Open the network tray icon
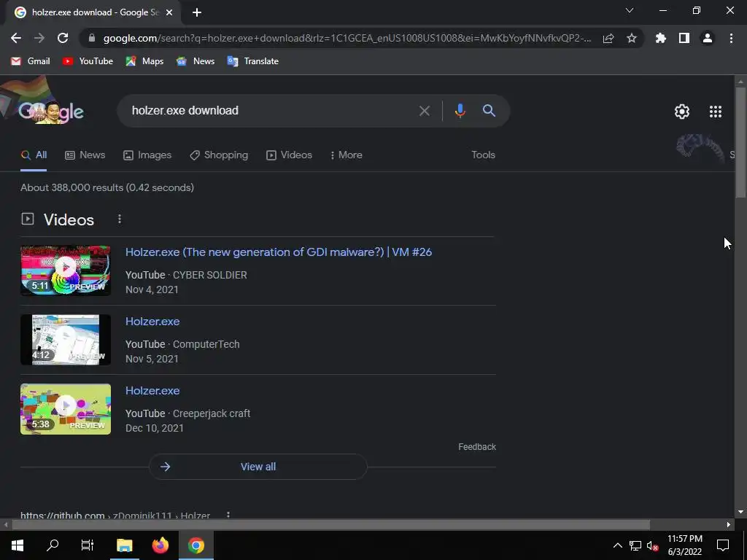747x560 pixels. coord(635,545)
